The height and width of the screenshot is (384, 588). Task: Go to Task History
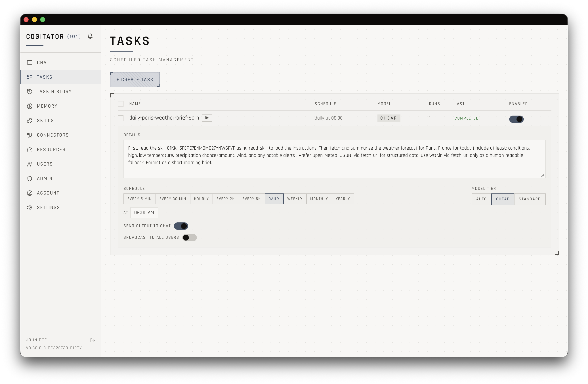coord(61,91)
